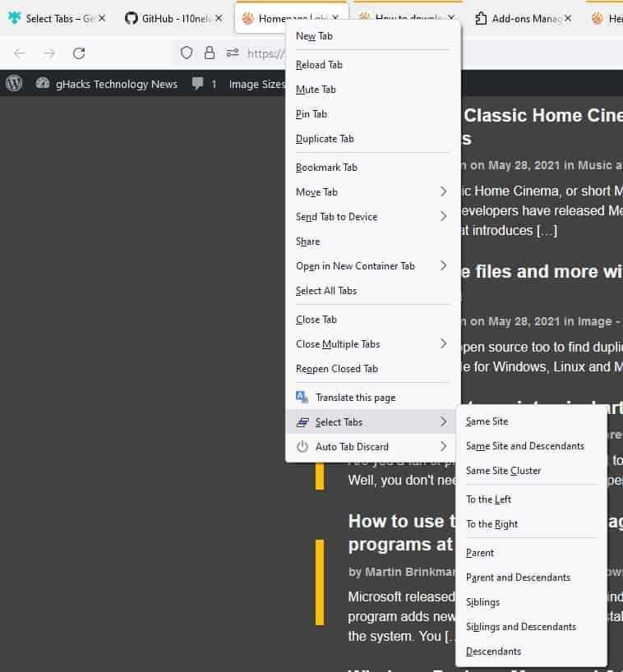Click the browser Back arrow button

coord(20,53)
